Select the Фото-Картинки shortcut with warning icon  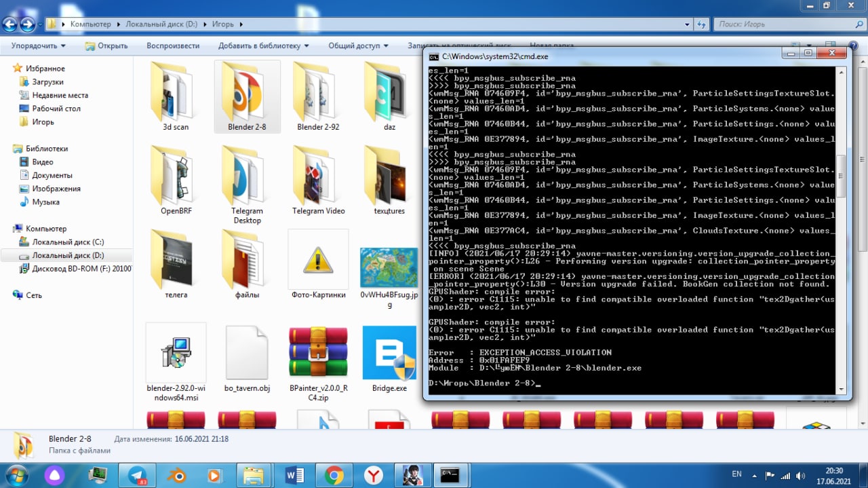(x=318, y=264)
